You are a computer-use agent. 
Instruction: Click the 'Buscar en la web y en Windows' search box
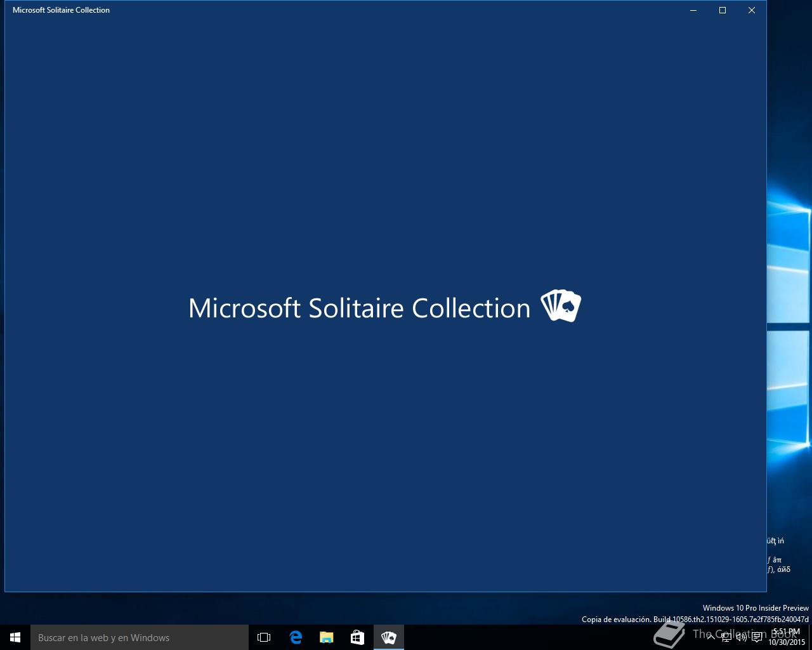(x=140, y=637)
